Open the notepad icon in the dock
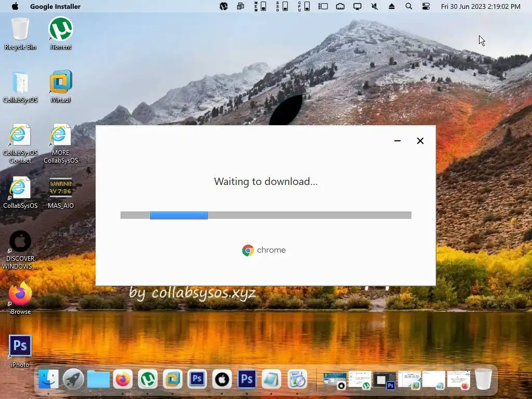 (x=271, y=379)
